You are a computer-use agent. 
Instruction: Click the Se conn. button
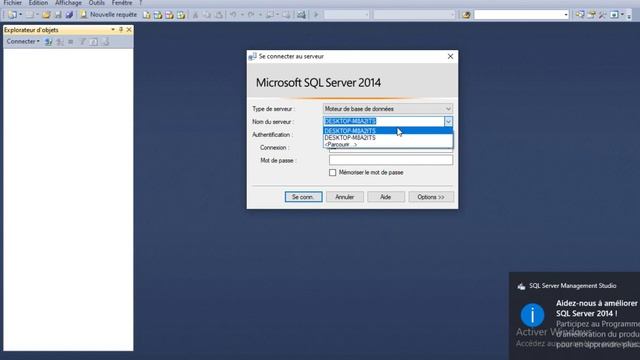[303, 197]
